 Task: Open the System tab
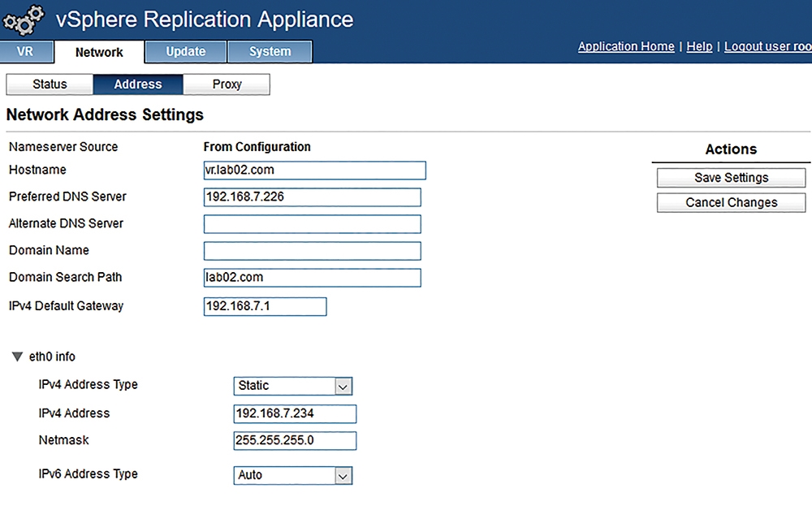click(x=270, y=52)
